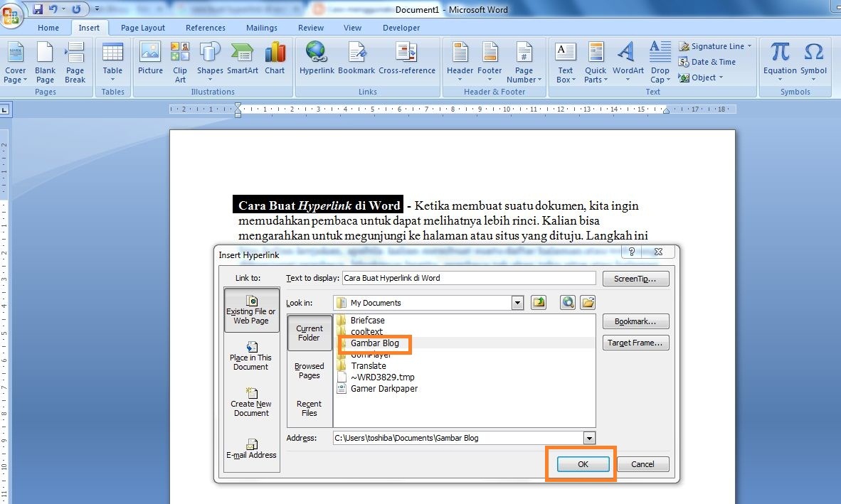Insert a Chart
841x504 pixels.
click(x=275, y=58)
